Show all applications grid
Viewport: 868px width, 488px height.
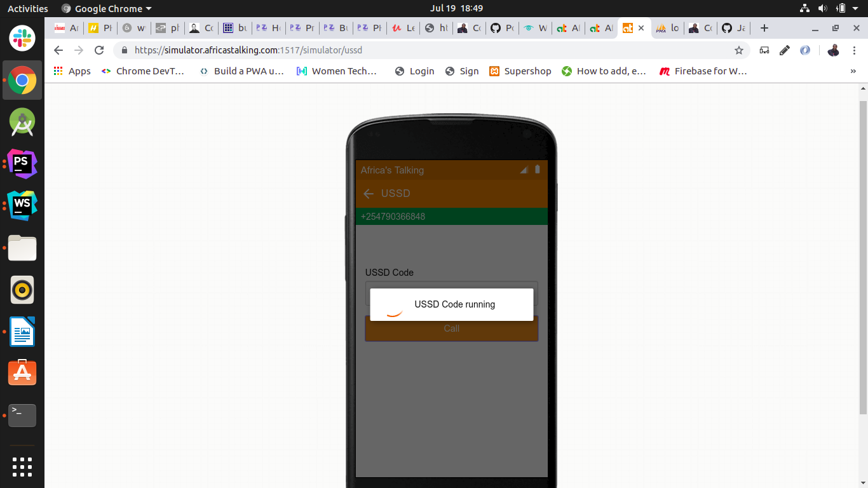point(22,466)
